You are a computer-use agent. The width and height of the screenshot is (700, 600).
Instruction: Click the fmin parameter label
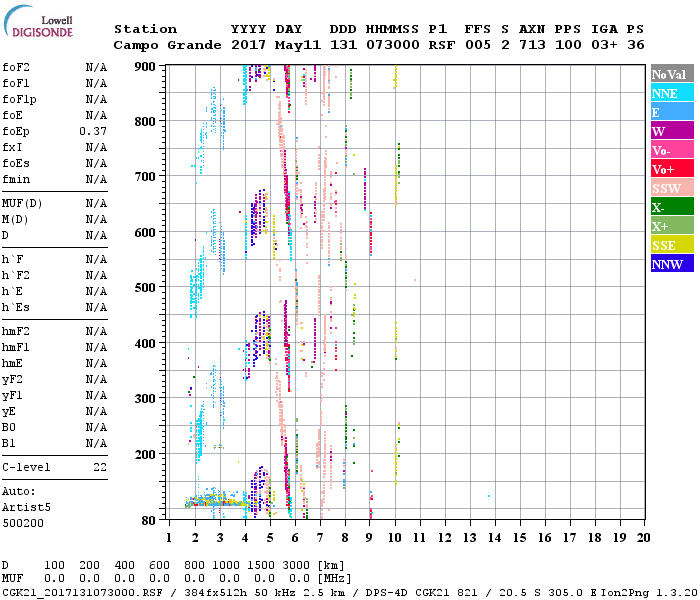(16, 179)
